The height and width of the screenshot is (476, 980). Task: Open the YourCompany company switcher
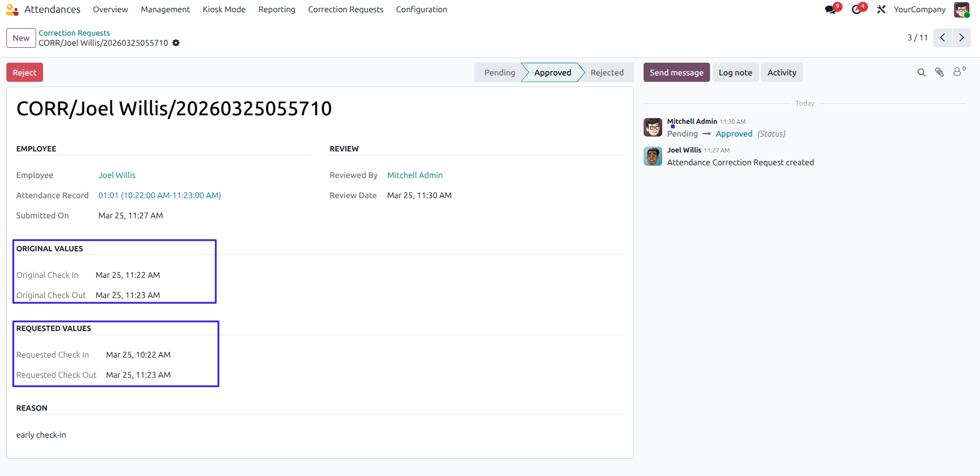tap(919, 10)
